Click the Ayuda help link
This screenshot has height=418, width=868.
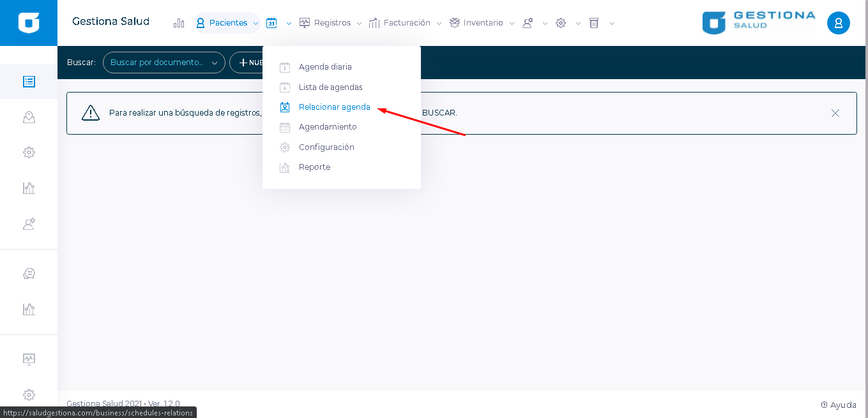839,405
